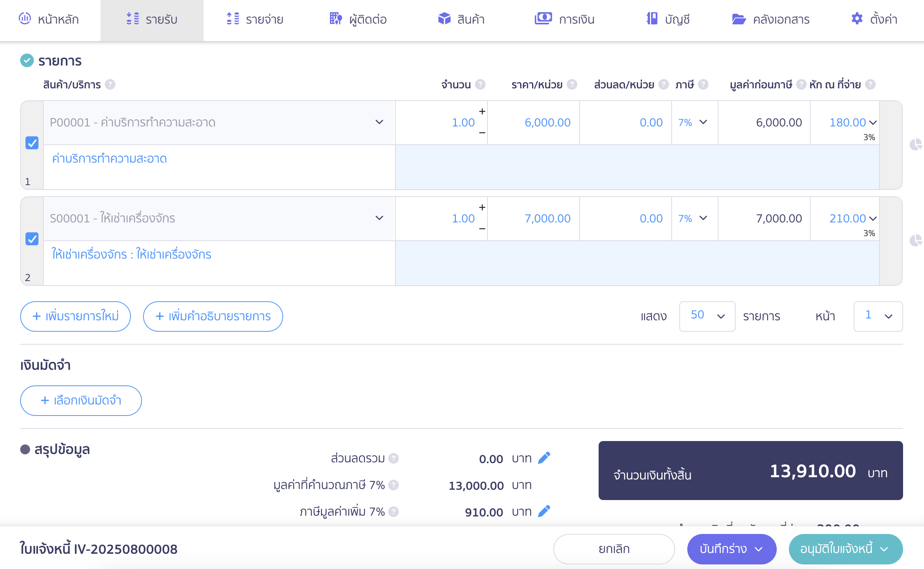The image size is (924, 569).
Task: Toggle the checkbox for item row 2
Action: pyautogui.click(x=32, y=239)
